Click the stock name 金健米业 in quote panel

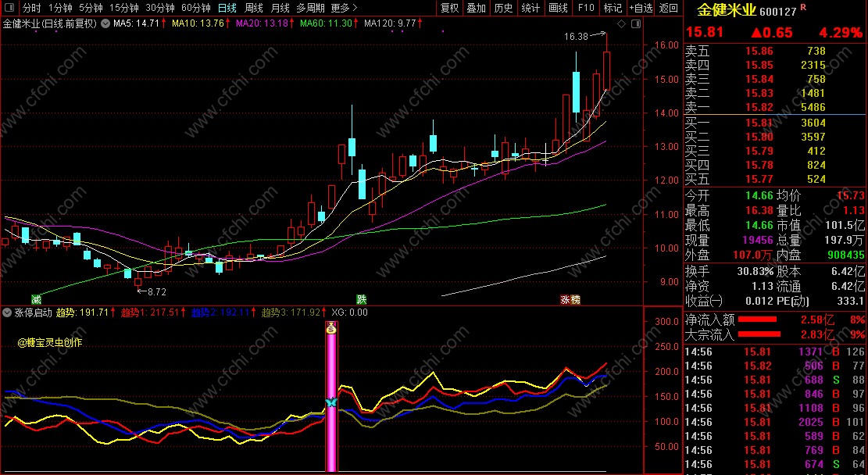tap(727, 10)
